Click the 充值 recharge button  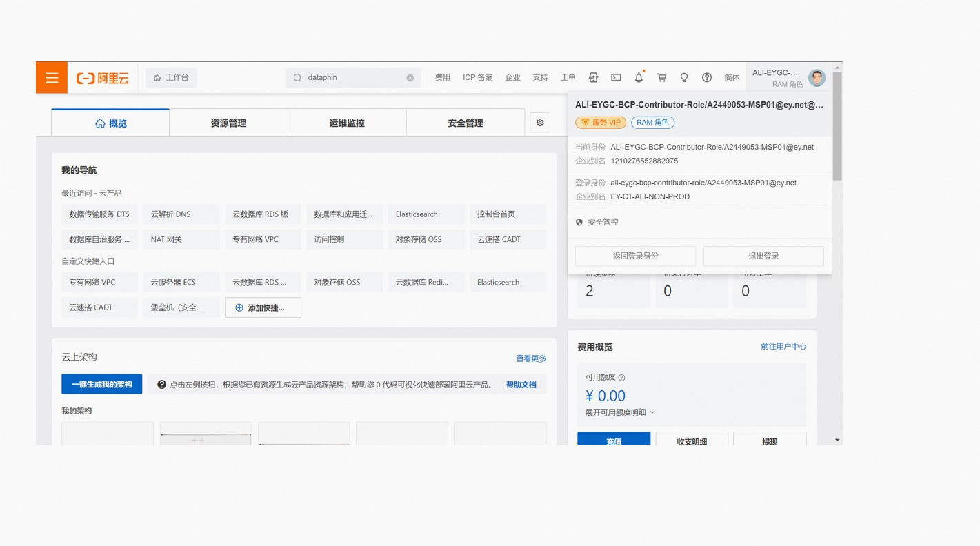pyautogui.click(x=614, y=440)
